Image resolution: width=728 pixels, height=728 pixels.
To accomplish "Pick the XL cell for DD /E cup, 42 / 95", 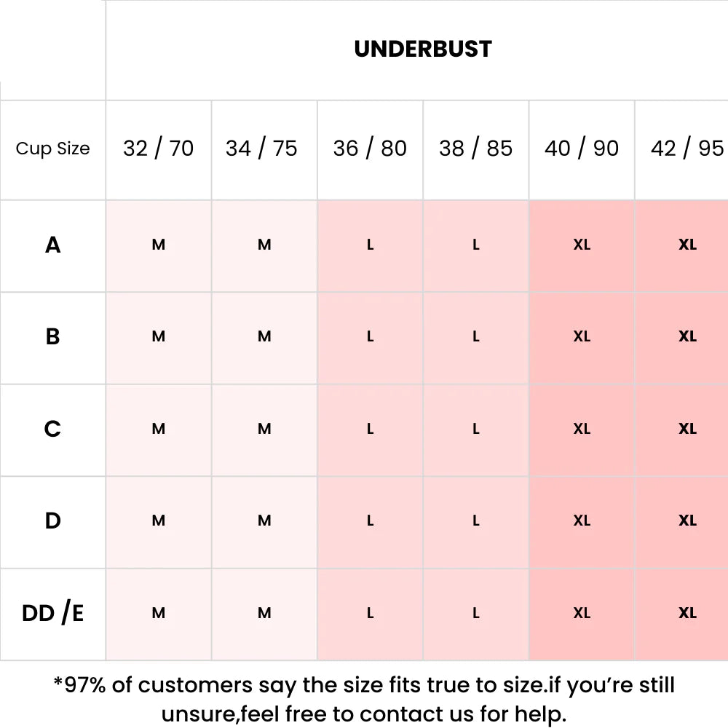I will (x=687, y=614).
